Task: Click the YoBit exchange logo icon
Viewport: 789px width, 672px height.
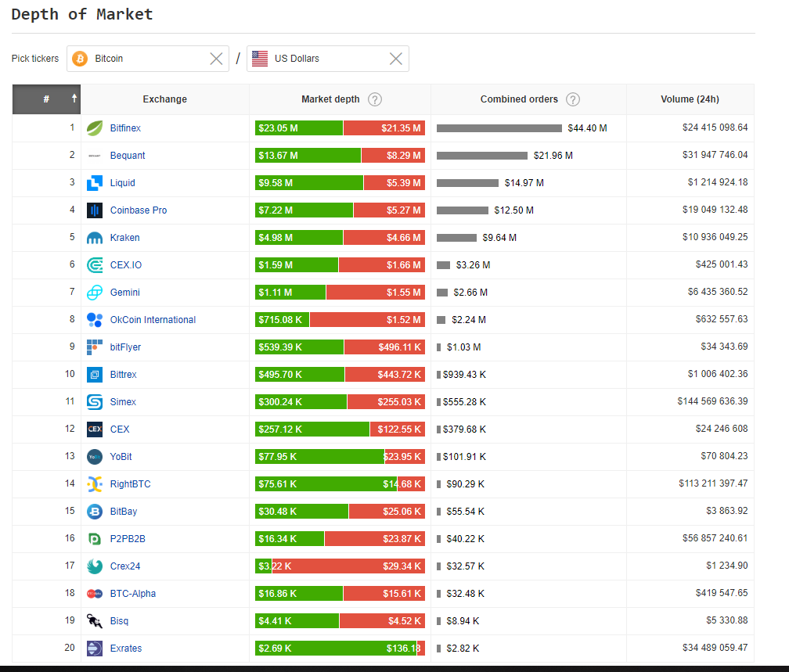Action: (94, 456)
